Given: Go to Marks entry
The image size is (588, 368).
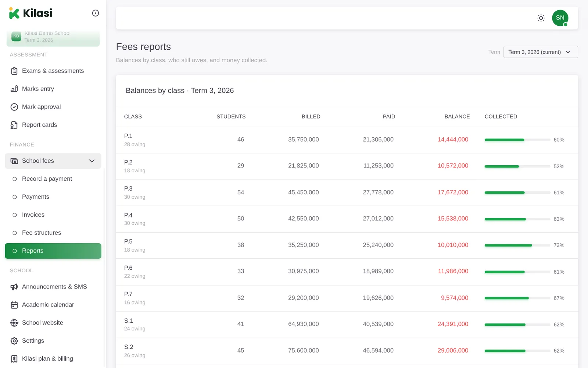Looking at the screenshot, I should (53, 89).
